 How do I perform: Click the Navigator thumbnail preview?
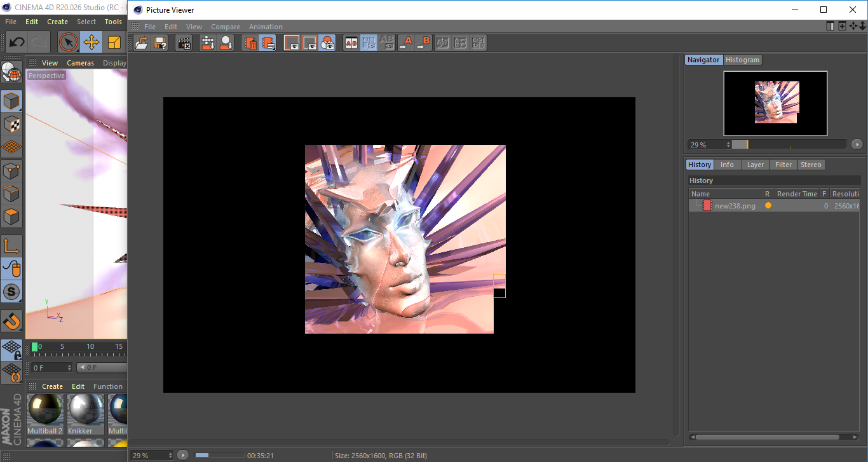point(775,104)
